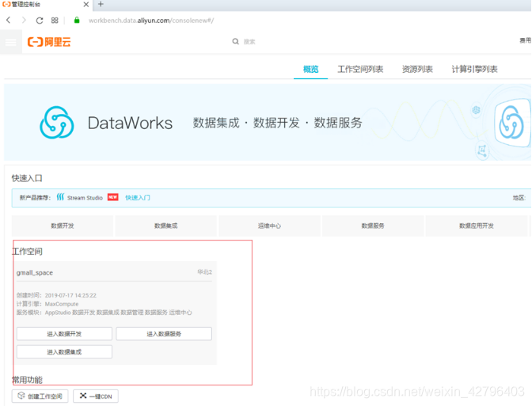Image resolution: width=532 pixels, height=406 pixels.
Task: Click the creation time 2019-07-17 14:25:22
Action: [70, 295]
